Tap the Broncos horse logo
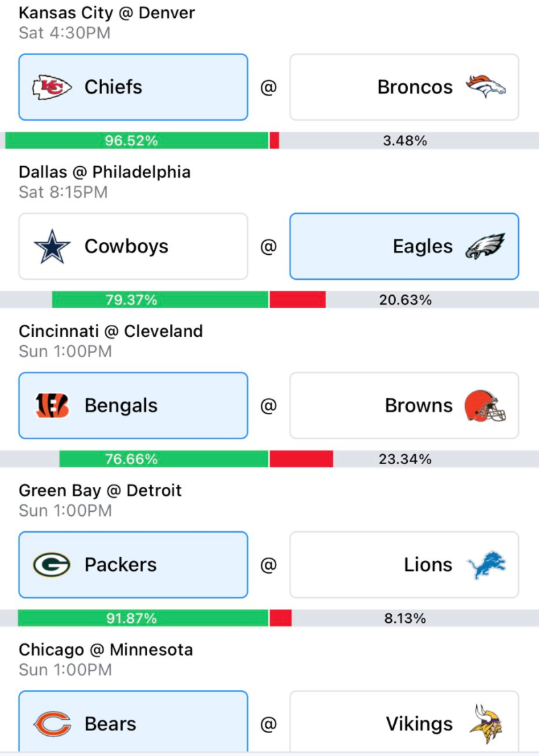Viewport: 539px width, 756px height. click(x=485, y=87)
